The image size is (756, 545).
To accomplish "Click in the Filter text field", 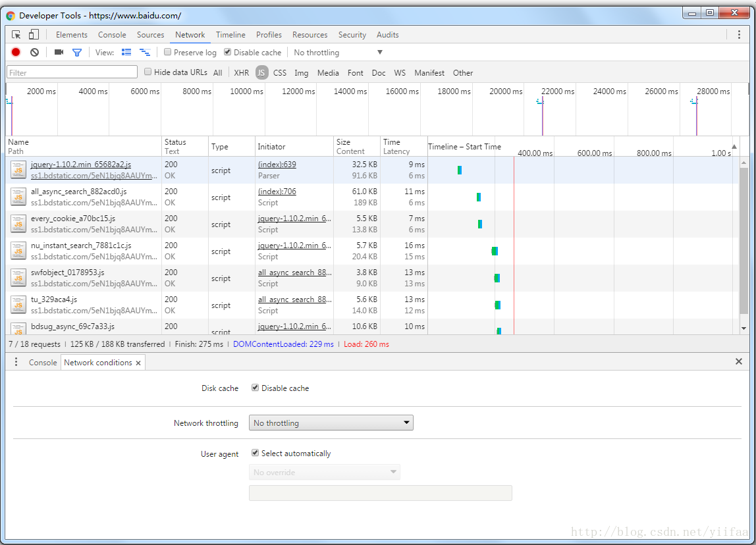I will (x=72, y=72).
